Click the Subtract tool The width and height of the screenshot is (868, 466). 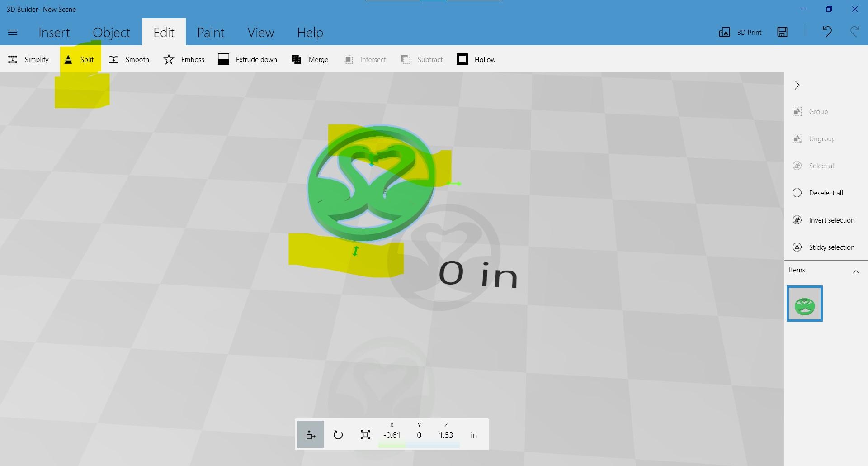pyautogui.click(x=422, y=59)
